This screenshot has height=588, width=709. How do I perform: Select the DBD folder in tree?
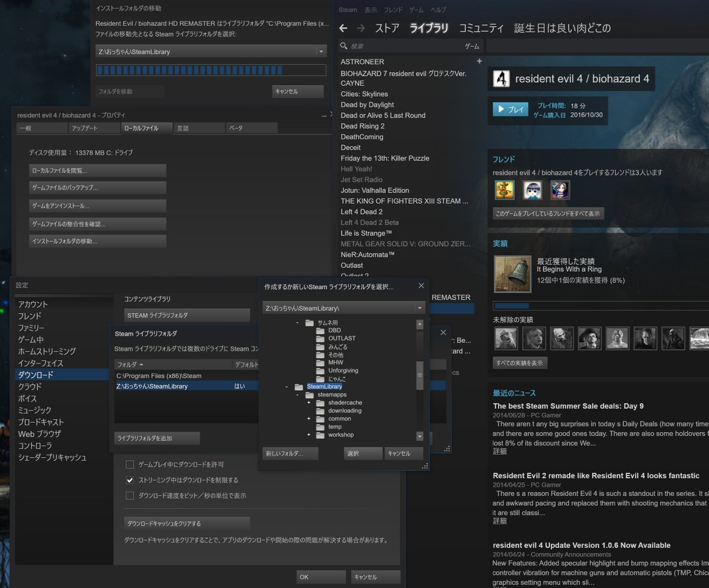click(x=334, y=331)
